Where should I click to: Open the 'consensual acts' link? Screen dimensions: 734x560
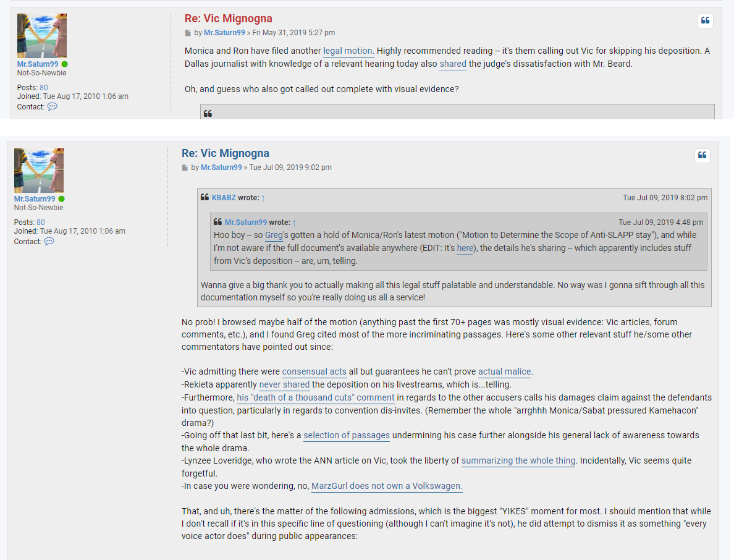pyautogui.click(x=314, y=371)
